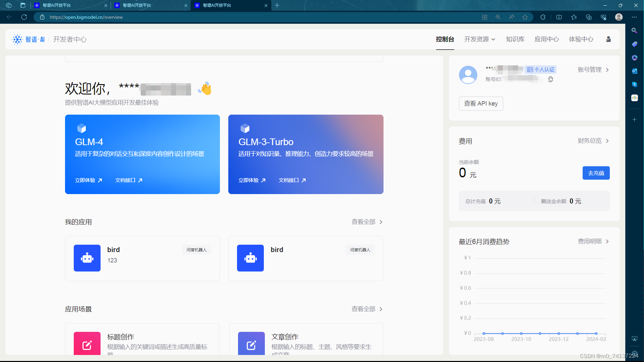The image size is (644, 362).
Task: Open browser extensions icon
Action: [x=543, y=17]
